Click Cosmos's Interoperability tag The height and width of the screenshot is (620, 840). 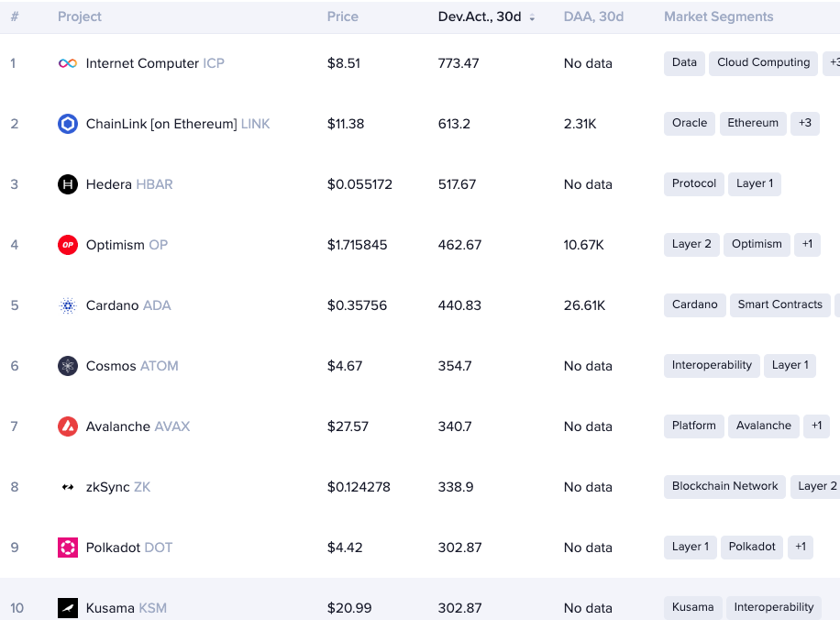[x=712, y=365]
